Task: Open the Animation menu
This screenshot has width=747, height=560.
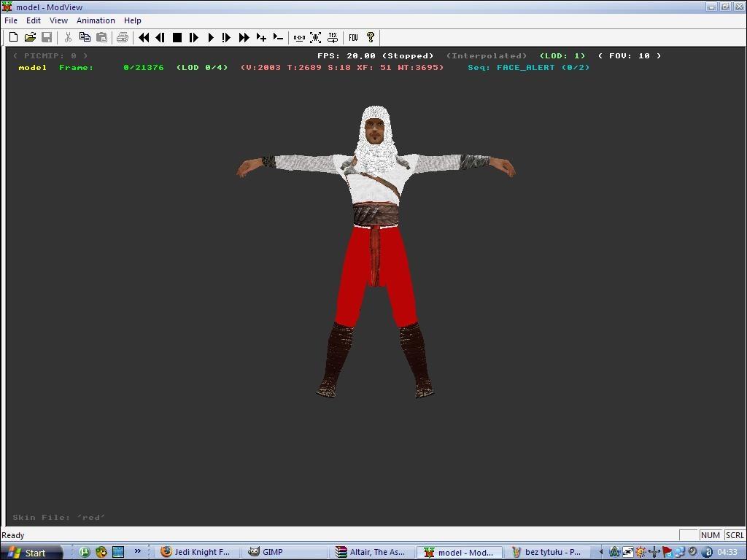Action: click(x=96, y=20)
